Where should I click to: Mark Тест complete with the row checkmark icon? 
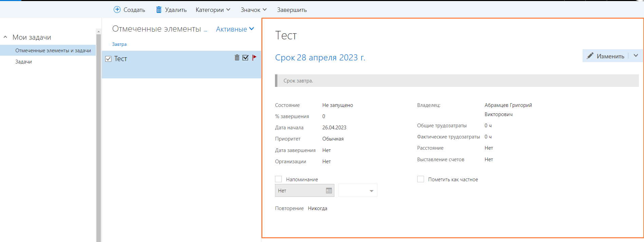click(x=245, y=58)
